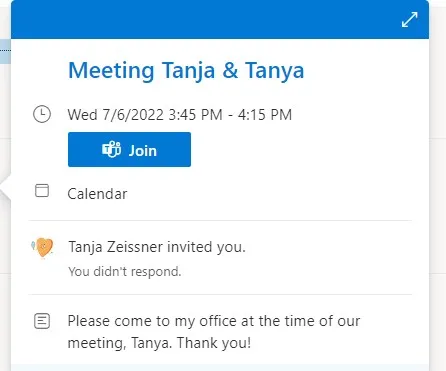Click the meeting, Tanya. Thank you! line
Screen dimensions: 446x371
click(x=159, y=343)
